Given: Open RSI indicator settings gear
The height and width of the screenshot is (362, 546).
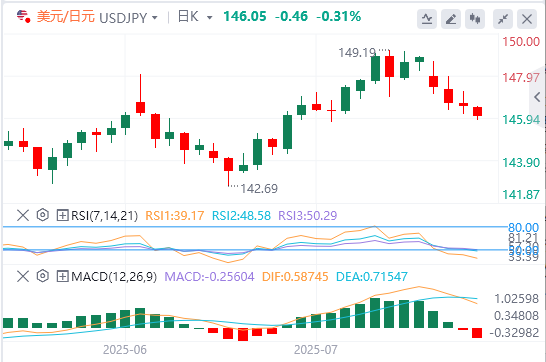Looking at the screenshot, I should tap(42, 215).
